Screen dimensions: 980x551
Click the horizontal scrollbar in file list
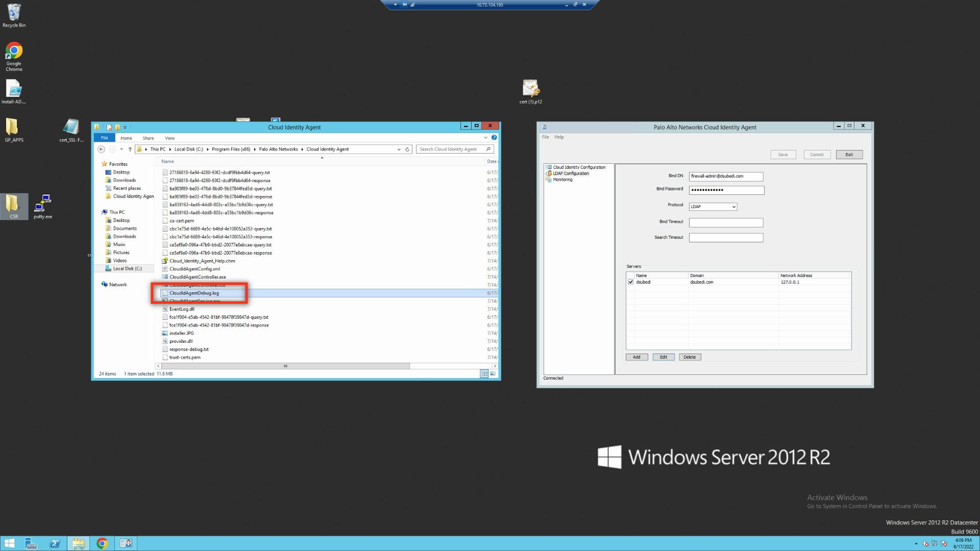[286, 366]
